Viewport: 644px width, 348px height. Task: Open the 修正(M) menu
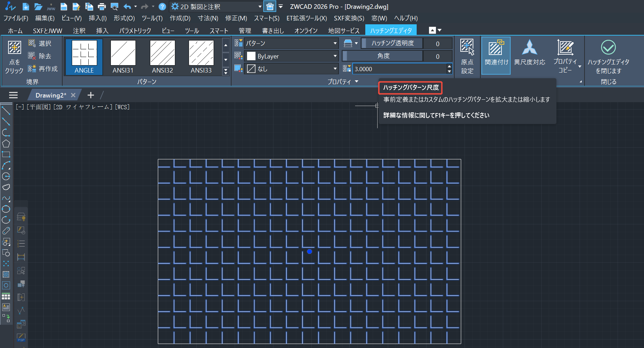(236, 18)
